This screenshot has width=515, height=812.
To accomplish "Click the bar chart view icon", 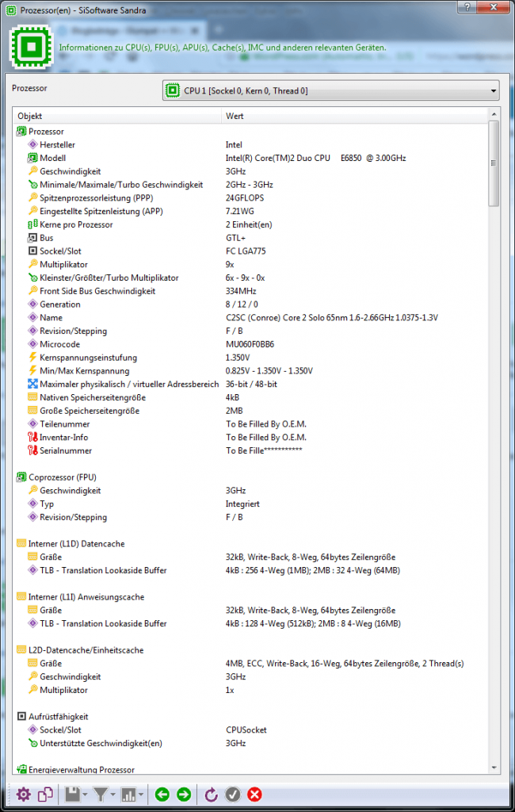I will [x=129, y=794].
